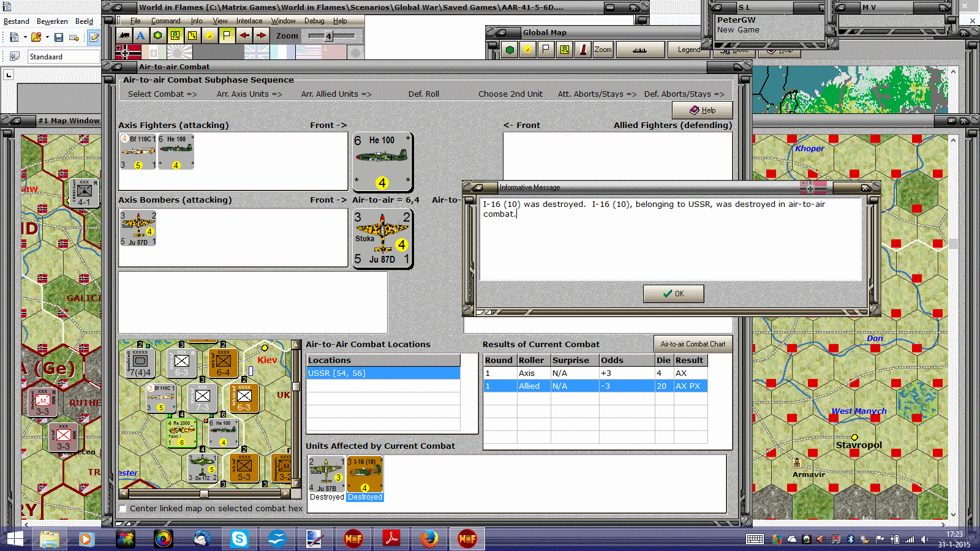Select the Japanese rising sun flag

[179, 52]
